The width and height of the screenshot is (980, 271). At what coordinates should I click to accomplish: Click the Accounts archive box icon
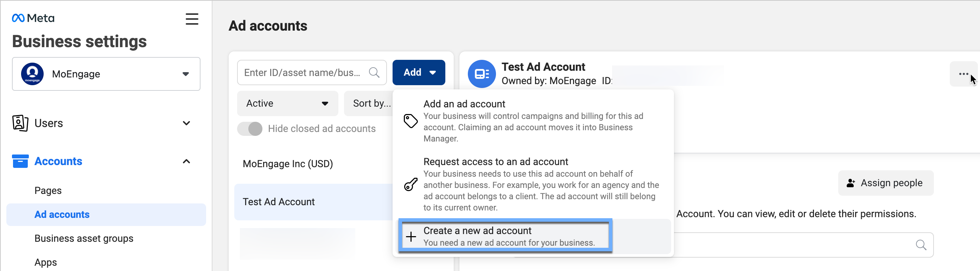tap(20, 161)
